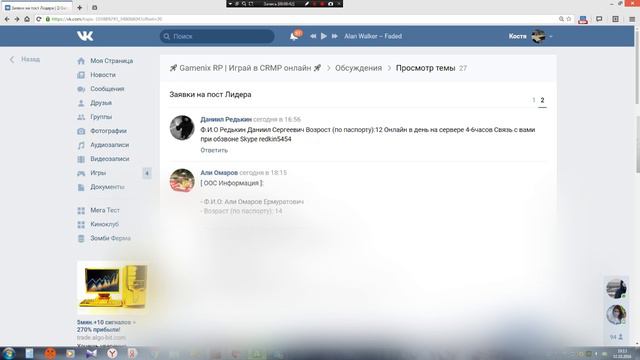Click the lower friend avatar in chat sidebar
The image size is (640, 360).
[616, 315]
